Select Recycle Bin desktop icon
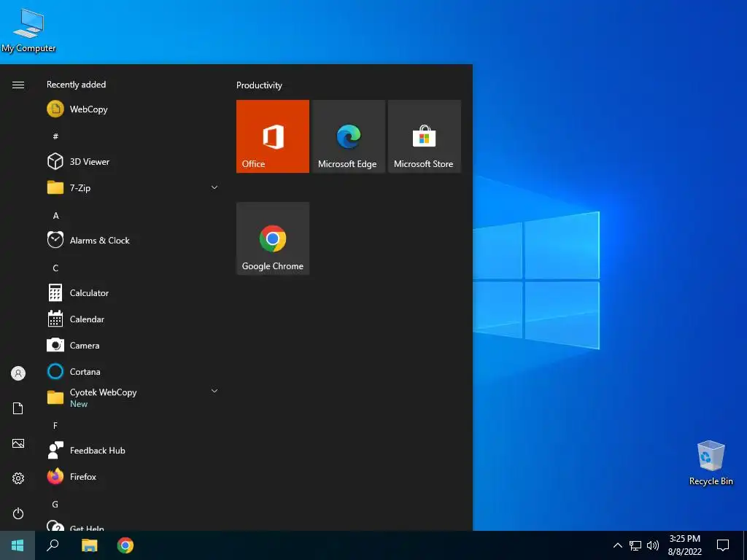The width and height of the screenshot is (747, 560). click(x=711, y=463)
